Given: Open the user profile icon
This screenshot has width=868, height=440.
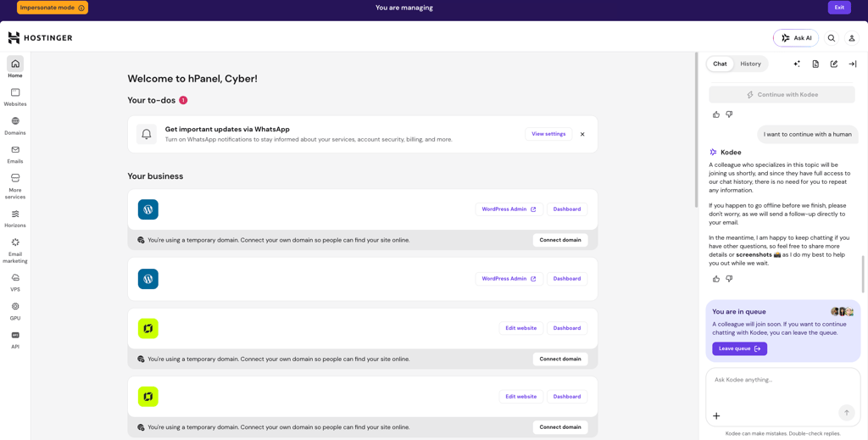Looking at the screenshot, I should click(852, 38).
